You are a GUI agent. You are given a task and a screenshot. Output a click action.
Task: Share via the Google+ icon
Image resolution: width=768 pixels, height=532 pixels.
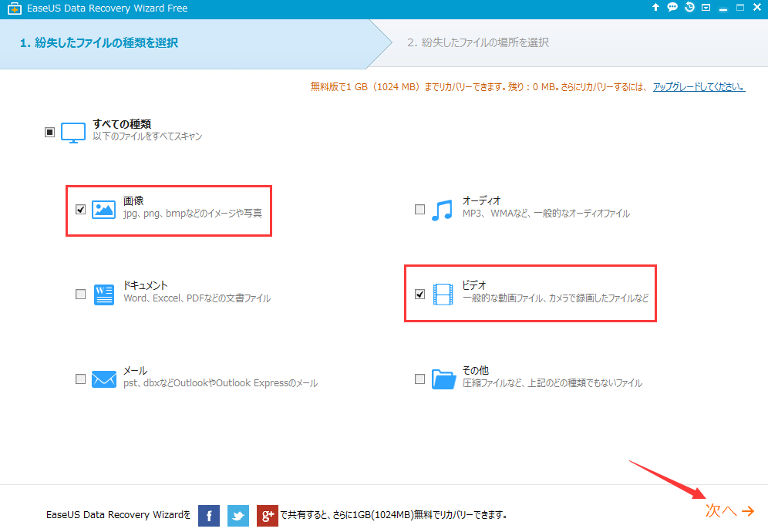click(268, 515)
